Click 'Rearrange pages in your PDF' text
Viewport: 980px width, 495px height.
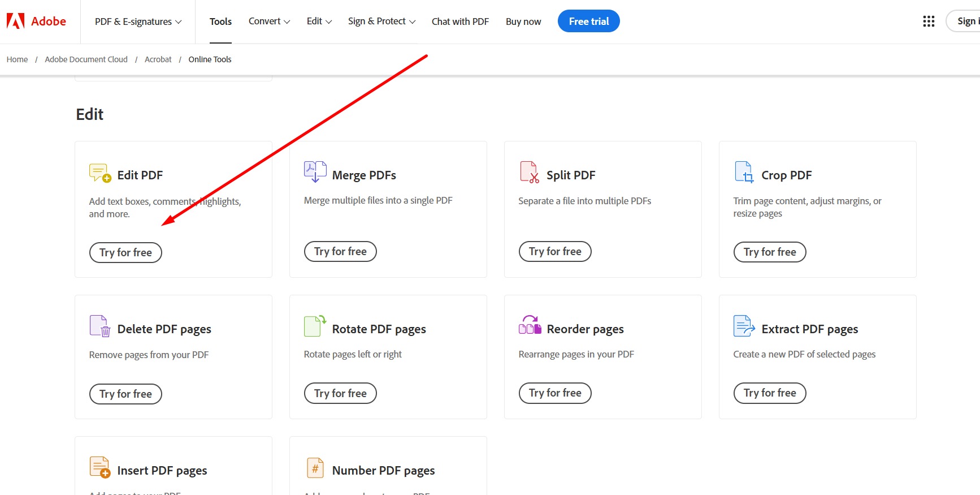576,354
